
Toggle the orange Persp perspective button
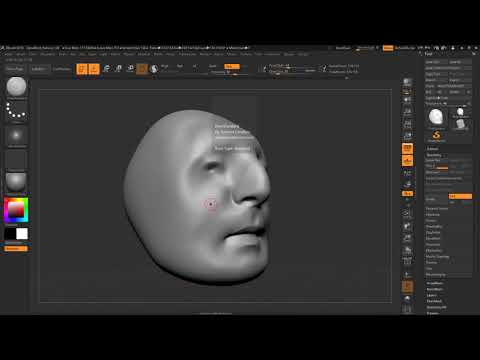[x=407, y=149]
